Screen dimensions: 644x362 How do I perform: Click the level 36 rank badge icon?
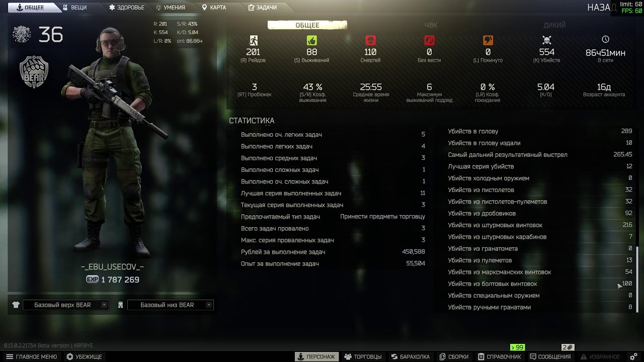[22, 35]
